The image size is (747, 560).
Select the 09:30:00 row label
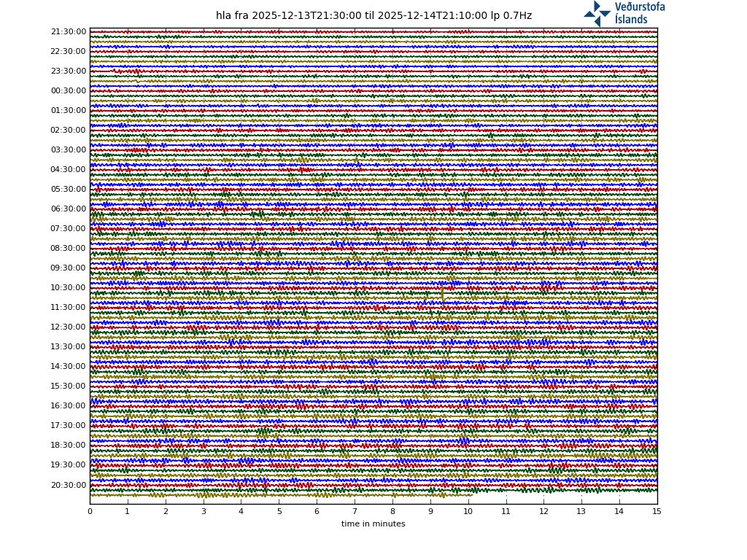69,268
